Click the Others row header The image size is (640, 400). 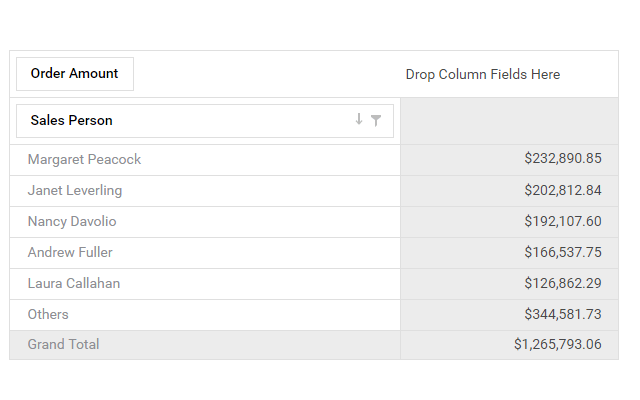(48, 315)
